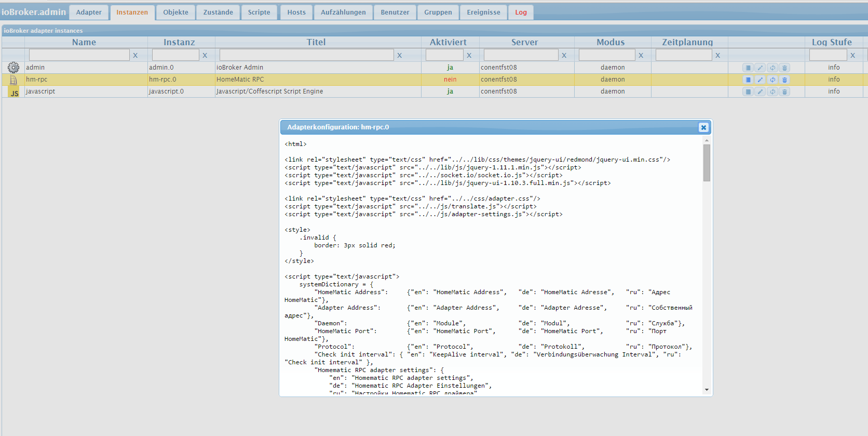The width and height of the screenshot is (868, 436).
Task: Focus the Modus filter input
Action: pos(607,55)
